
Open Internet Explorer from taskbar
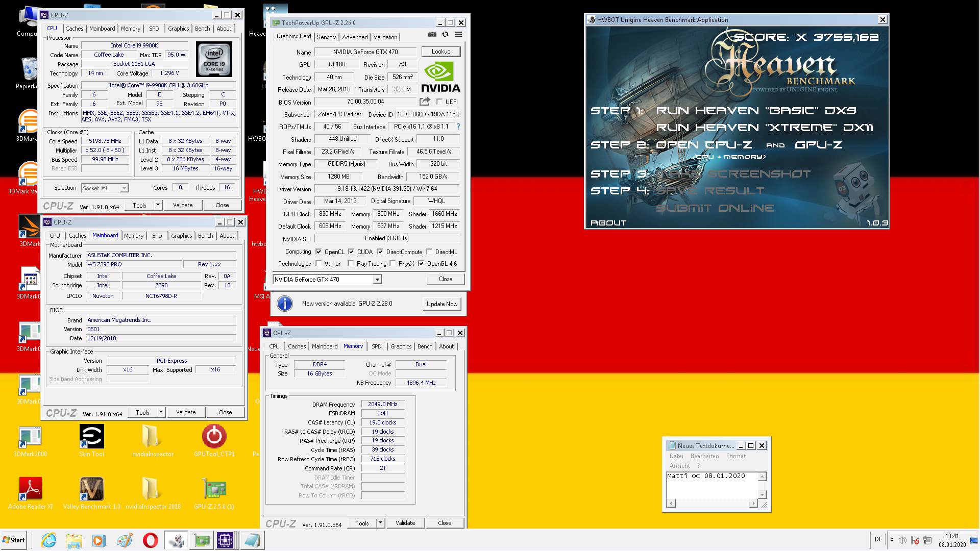click(x=48, y=540)
